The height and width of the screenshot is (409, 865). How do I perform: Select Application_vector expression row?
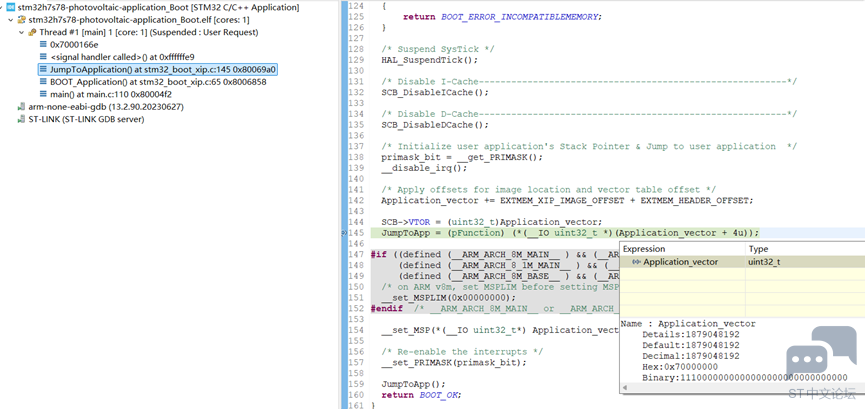(743, 262)
